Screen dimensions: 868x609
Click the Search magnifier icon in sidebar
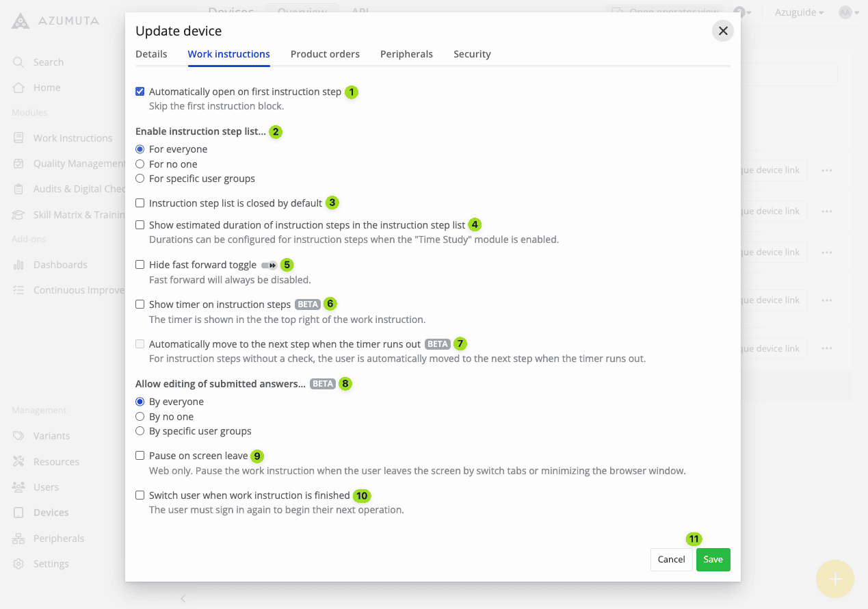(x=18, y=62)
